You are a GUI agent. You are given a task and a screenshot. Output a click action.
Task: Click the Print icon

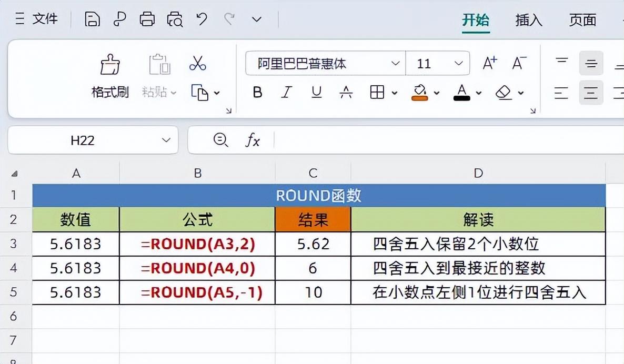coord(147,19)
